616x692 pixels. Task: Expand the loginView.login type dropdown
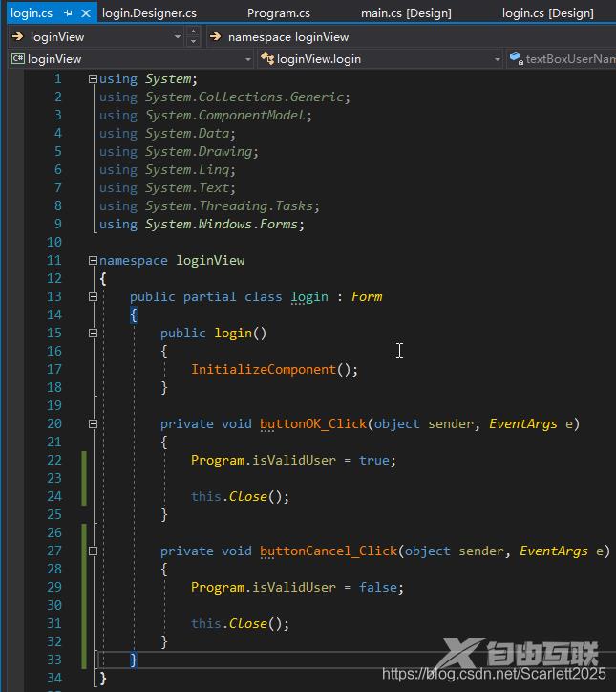coord(497,59)
